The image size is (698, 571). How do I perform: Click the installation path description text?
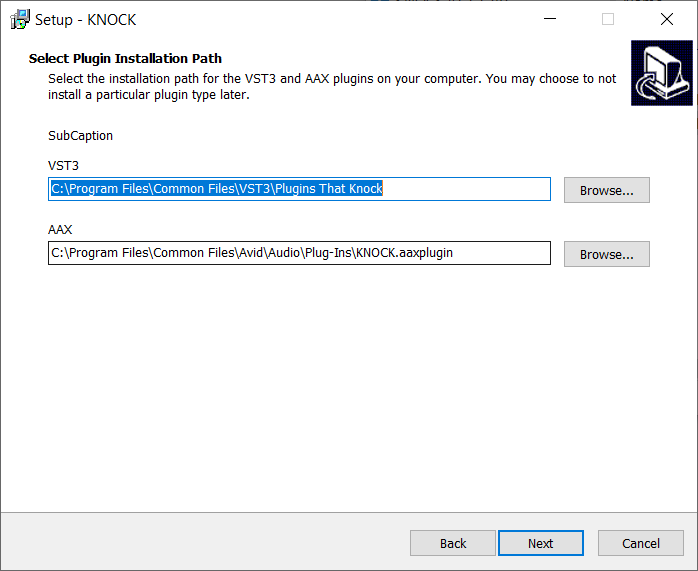tap(330, 86)
